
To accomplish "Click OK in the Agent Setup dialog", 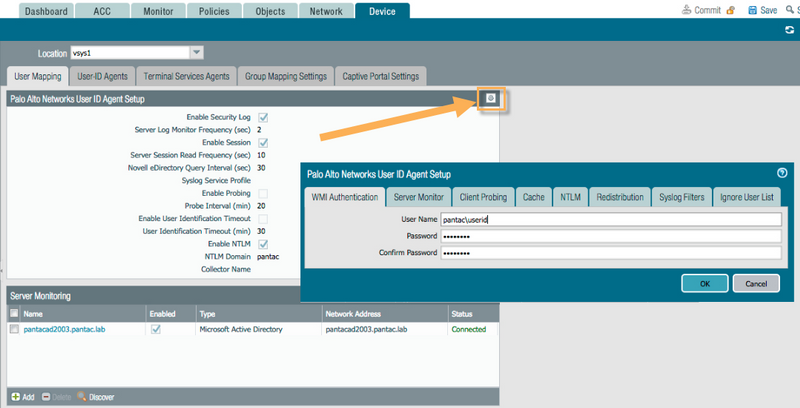I will pos(705,284).
